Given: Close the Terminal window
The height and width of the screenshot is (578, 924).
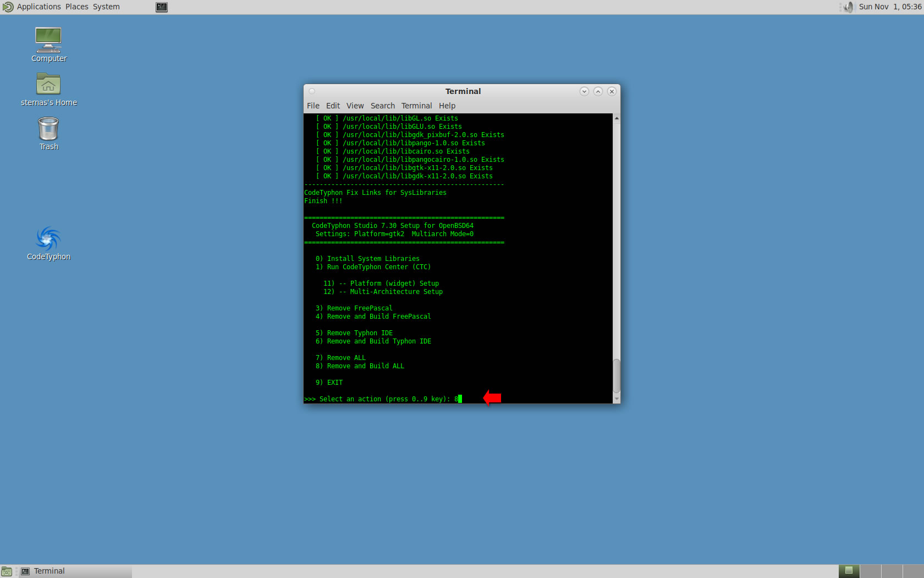Looking at the screenshot, I should coord(612,91).
